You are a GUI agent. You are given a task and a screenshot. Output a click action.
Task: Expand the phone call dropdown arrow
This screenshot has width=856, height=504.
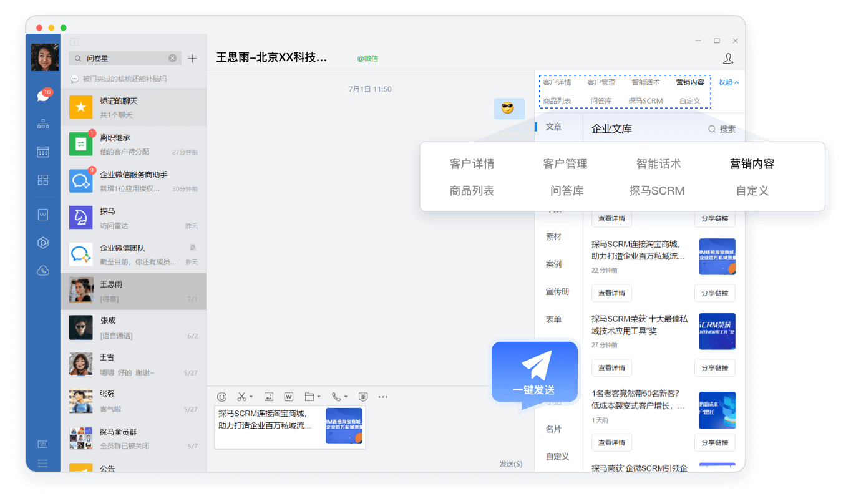[x=346, y=397]
